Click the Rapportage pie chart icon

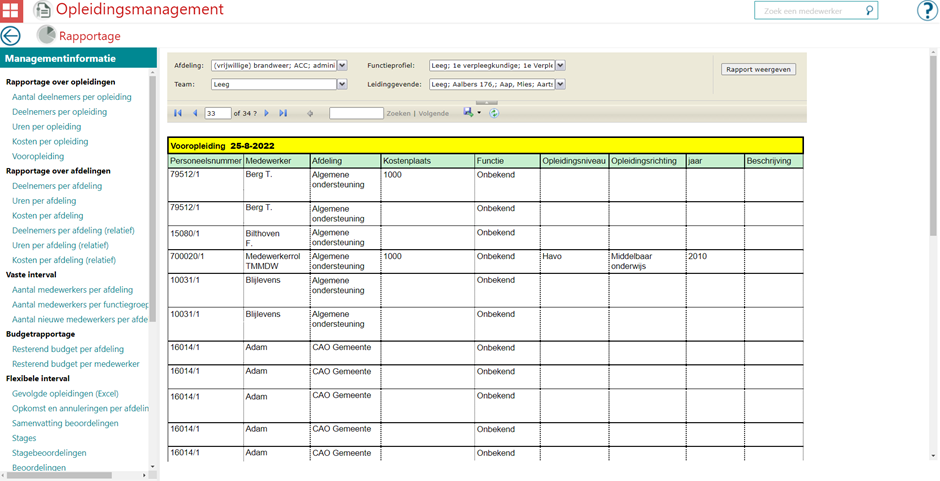46,35
